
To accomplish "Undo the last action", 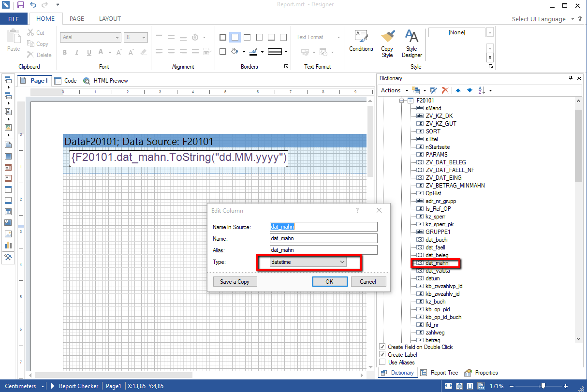I will [x=33, y=5].
